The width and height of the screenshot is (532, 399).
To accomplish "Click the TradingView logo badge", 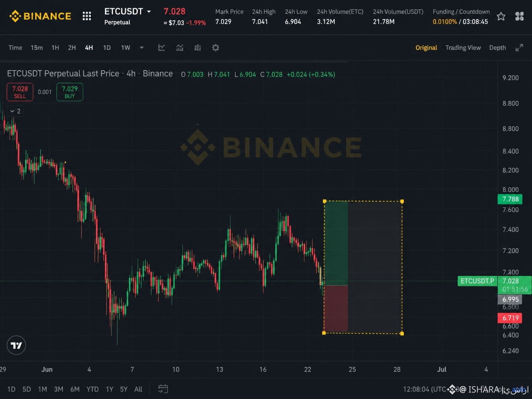I will 16,345.
